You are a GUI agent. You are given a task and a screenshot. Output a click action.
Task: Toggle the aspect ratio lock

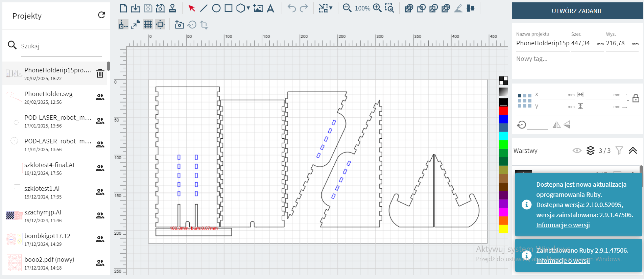click(x=636, y=98)
